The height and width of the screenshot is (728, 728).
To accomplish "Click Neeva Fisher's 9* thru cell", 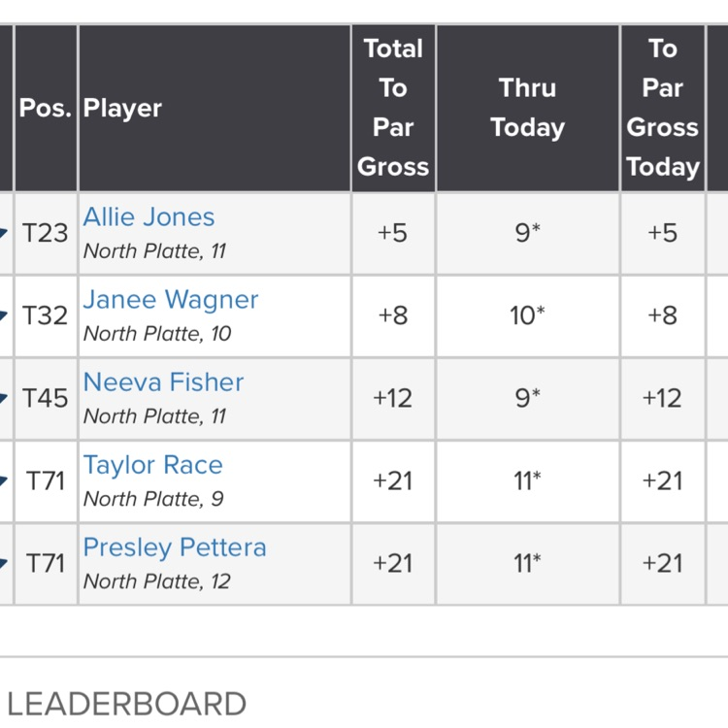I will tap(528, 398).
